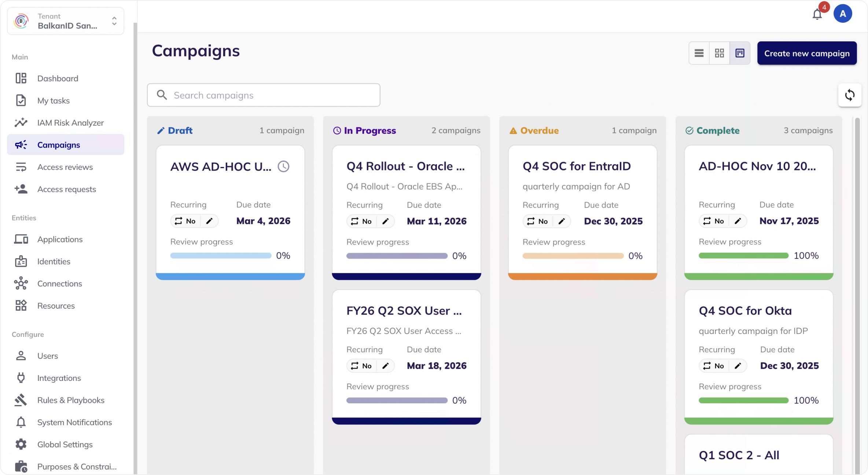Select the kanban board view

click(740, 53)
